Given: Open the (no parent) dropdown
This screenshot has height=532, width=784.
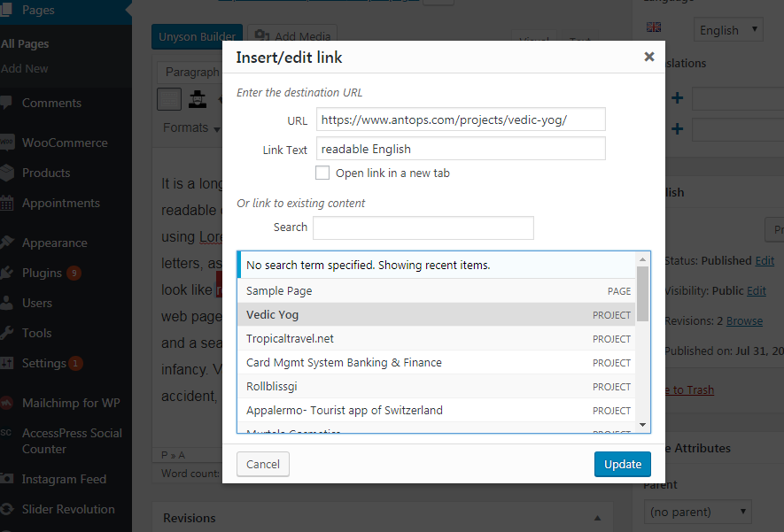Looking at the screenshot, I should pos(697,512).
